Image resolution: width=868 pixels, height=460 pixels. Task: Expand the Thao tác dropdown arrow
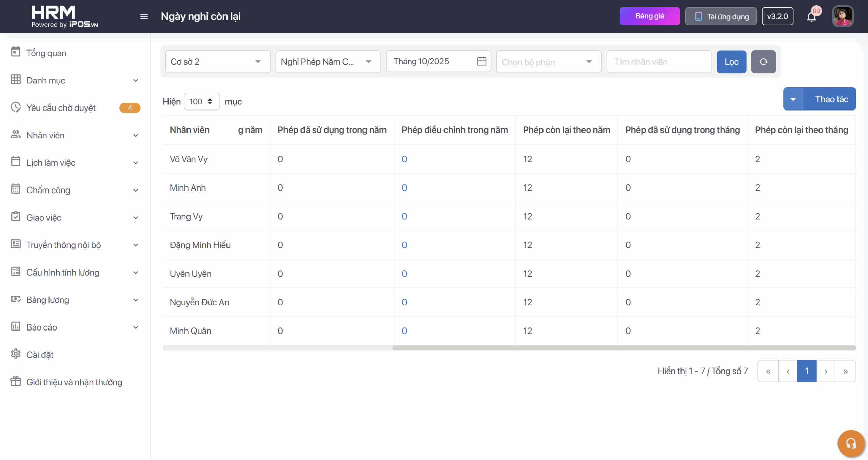(793, 99)
